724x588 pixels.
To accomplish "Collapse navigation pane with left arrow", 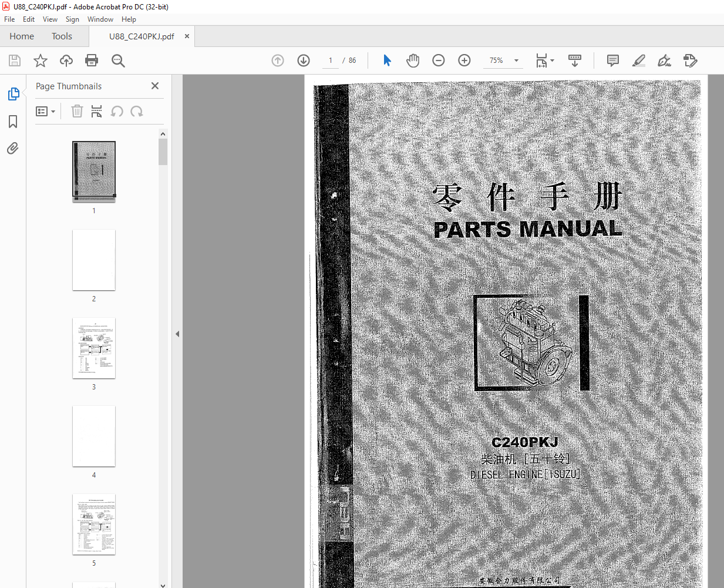I will click(177, 334).
